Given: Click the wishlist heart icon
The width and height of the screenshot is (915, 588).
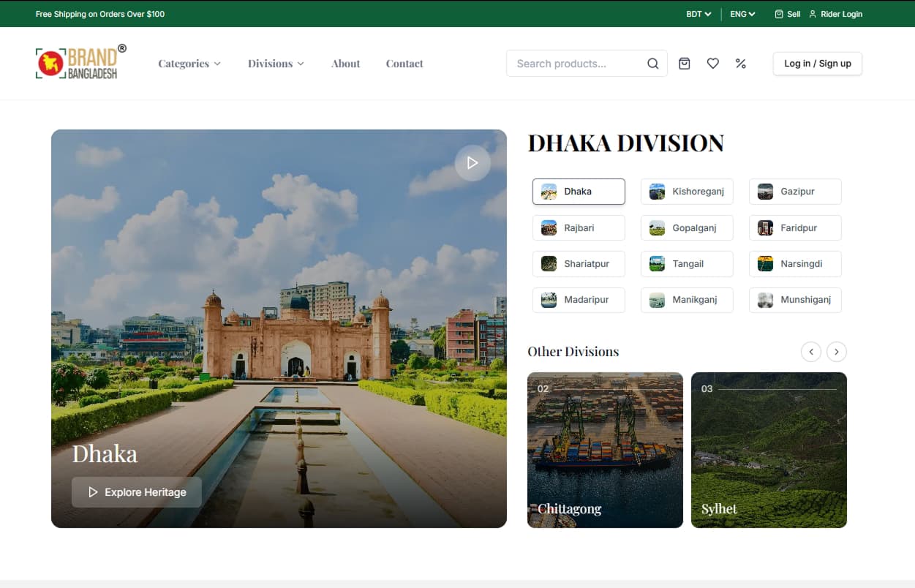Looking at the screenshot, I should pos(712,64).
